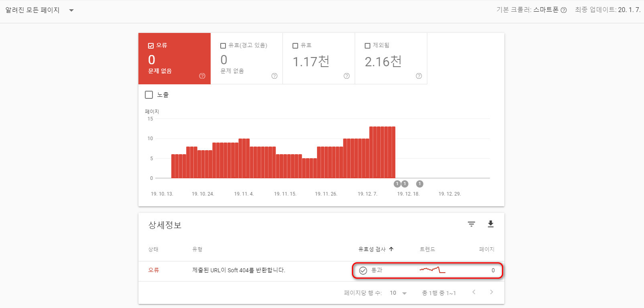Click the 트렌드 column header
Viewport: 644px width, 308px height.
tap(427, 249)
